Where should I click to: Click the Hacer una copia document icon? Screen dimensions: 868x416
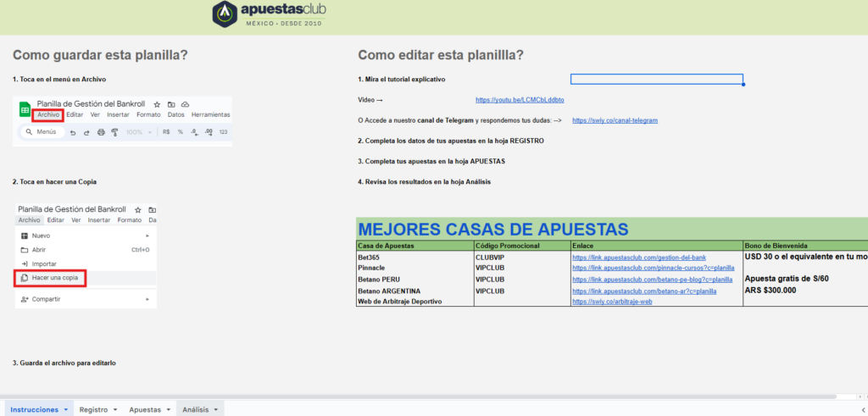point(25,278)
